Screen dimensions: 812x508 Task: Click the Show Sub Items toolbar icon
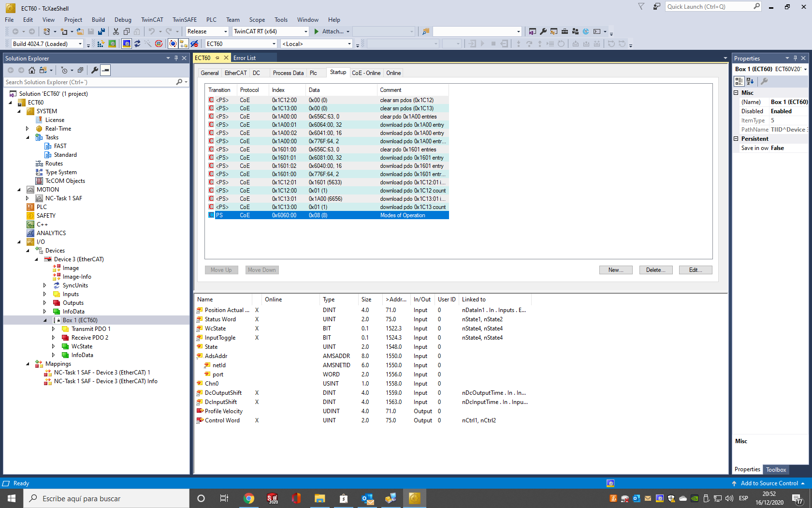[x=184, y=44]
